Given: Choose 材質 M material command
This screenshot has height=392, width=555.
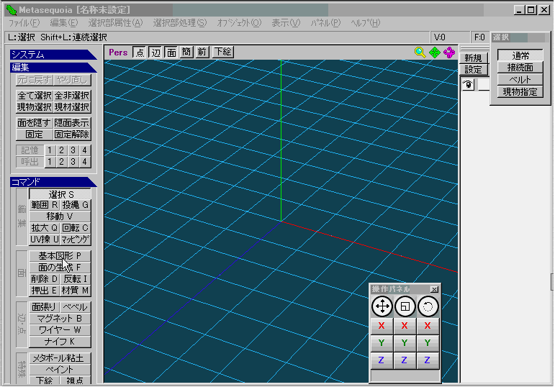Looking at the screenshot, I should (x=76, y=291).
